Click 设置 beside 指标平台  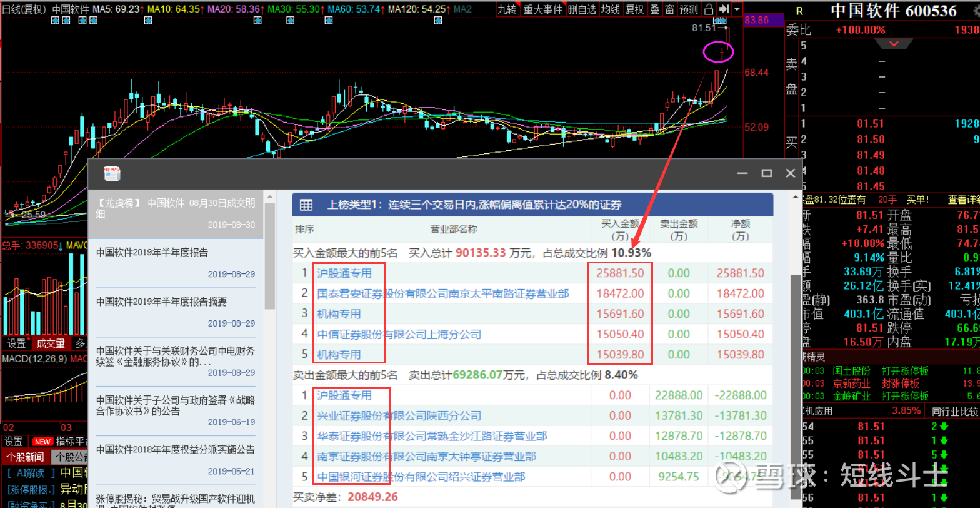(x=14, y=442)
